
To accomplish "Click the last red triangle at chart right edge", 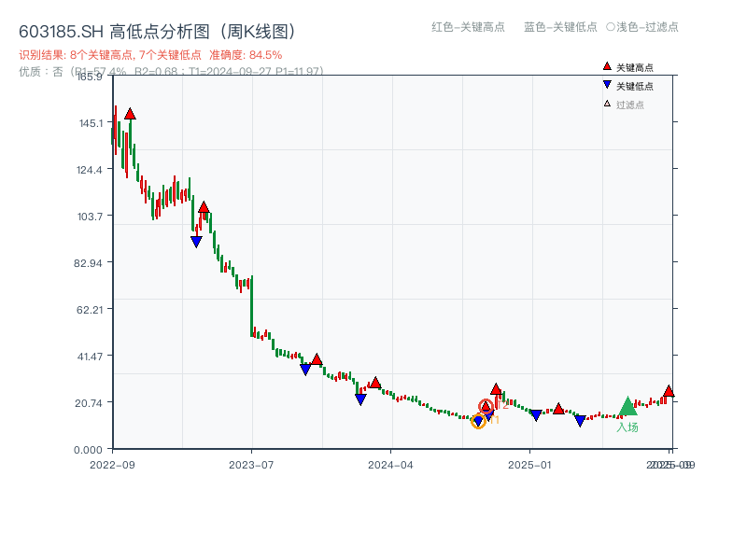I will [669, 392].
